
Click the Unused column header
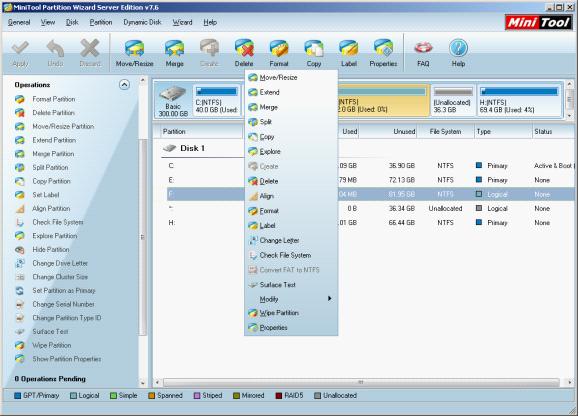[387, 131]
